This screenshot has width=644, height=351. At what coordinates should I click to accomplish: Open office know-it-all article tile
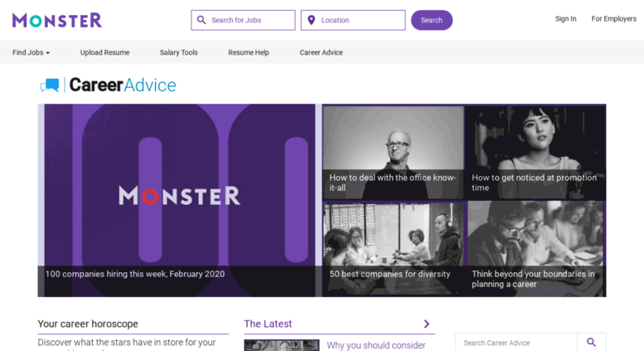(394, 153)
